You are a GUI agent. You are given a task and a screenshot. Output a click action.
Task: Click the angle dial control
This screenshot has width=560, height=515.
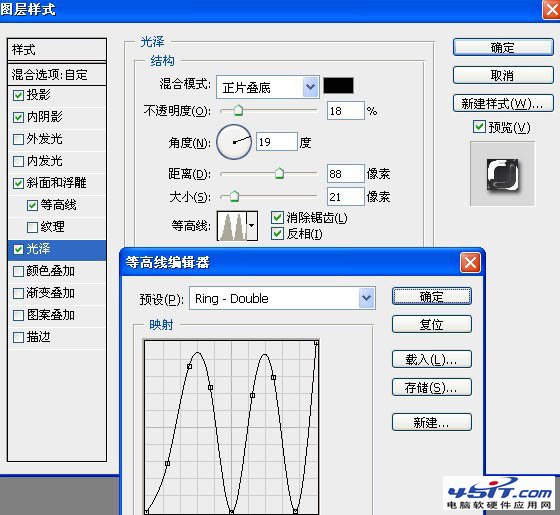click(234, 142)
